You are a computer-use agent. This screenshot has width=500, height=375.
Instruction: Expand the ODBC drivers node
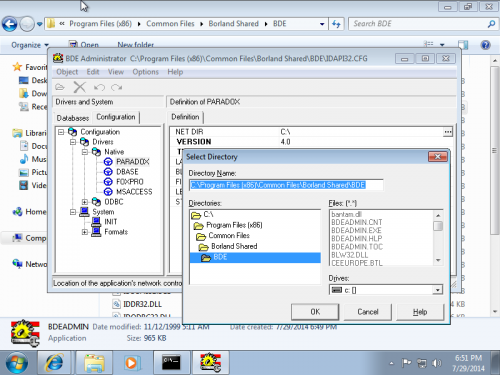[85, 202]
